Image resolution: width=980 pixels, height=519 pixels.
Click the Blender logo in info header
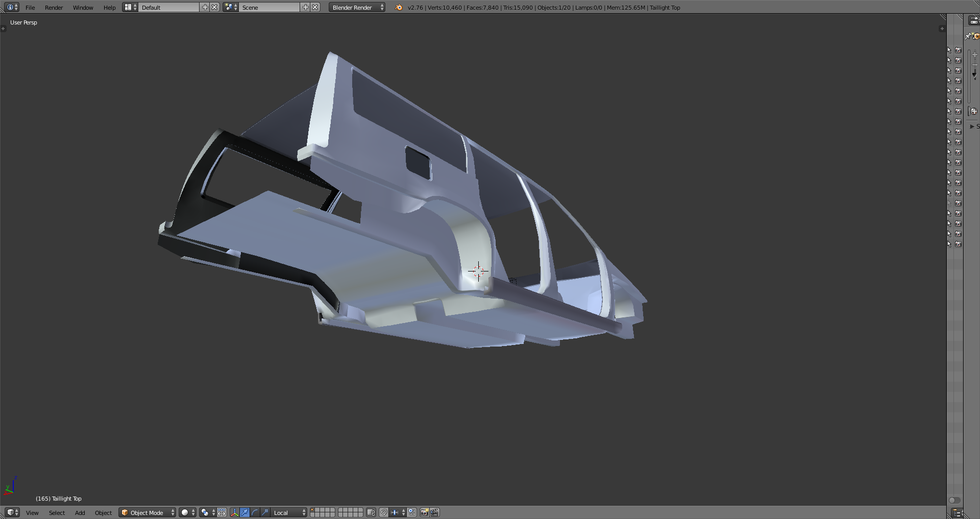click(x=399, y=7)
